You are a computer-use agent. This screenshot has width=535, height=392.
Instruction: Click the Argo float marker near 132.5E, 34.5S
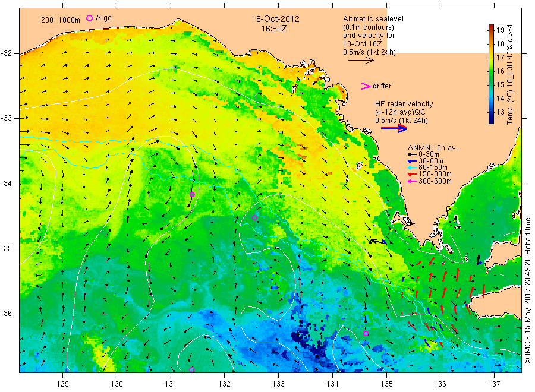[x=254, y=218]
